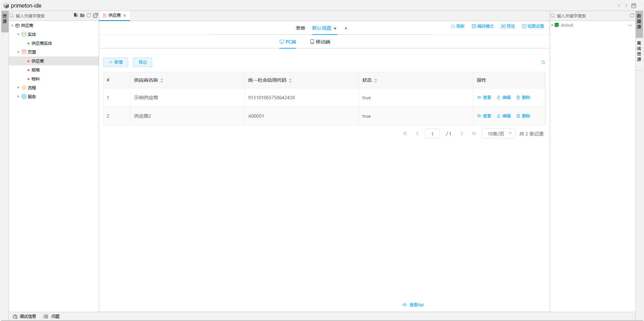This screenshot has width=644, height=321.
Task: Refresh the data source panel
Action: 632,15
